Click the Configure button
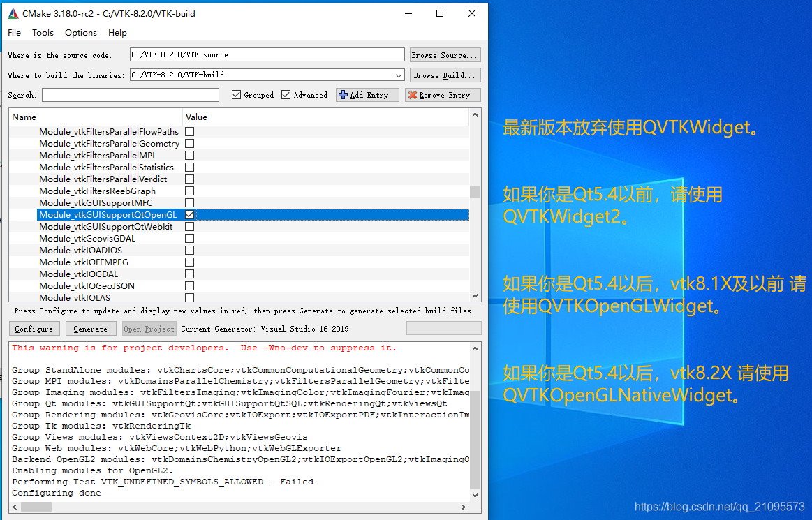The height and width of the screenshot is (520, 812). pyautogui.click(x=34, y=329)
